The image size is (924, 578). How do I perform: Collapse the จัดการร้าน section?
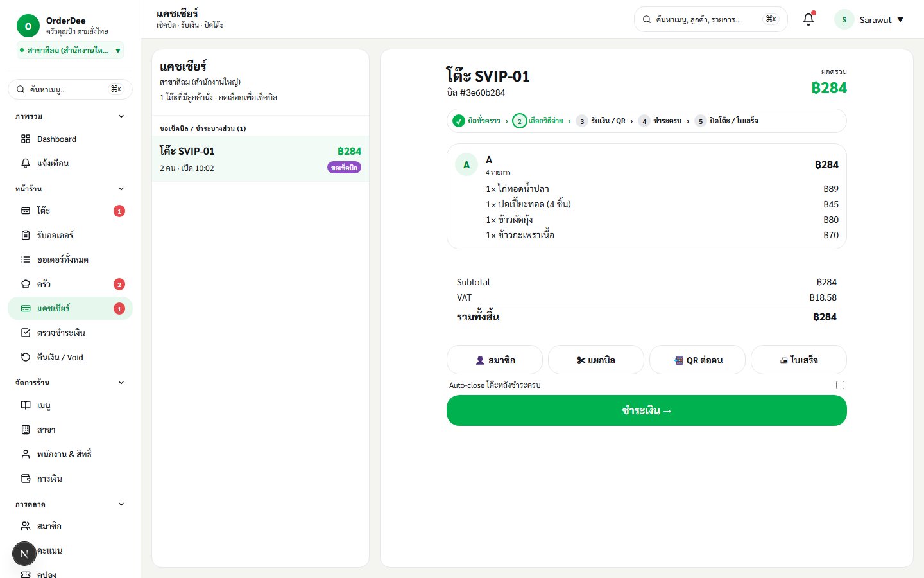pyautogui.click(x=121, y=383)
